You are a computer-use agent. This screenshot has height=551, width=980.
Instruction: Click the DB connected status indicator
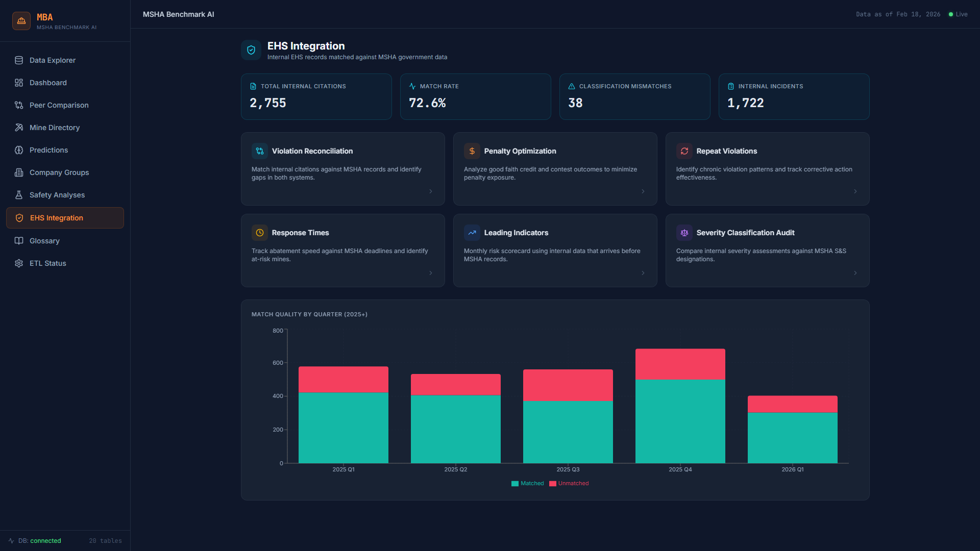pyautogui.click(x=39, y=541)
